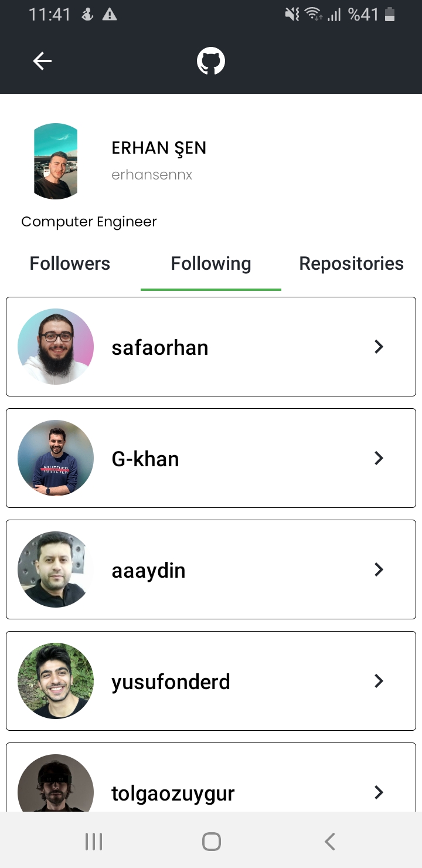Open aaaydin's profile from the list
The width and height of the screenshot is (422, 868).
148,569
